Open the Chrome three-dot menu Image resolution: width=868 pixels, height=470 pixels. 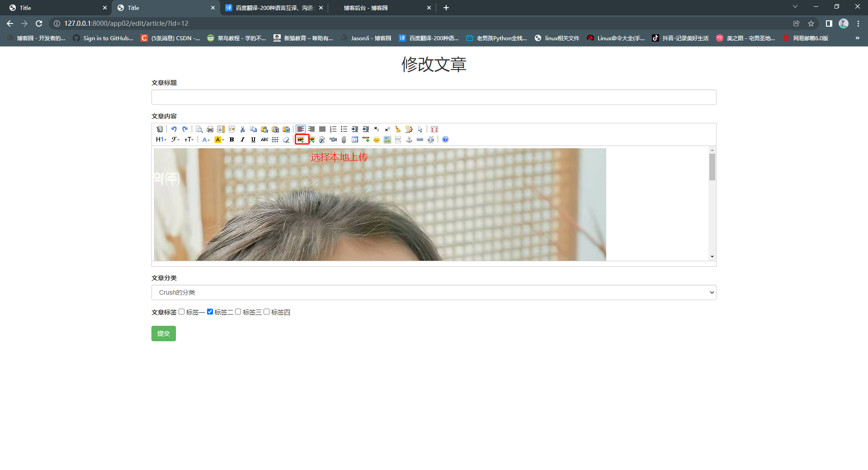[858, 23]
